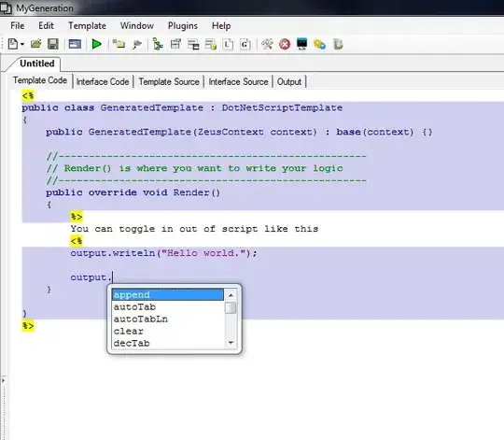The width and height of the screenshot is (504, 440).
Task: Open a file with folder icon
Action: (x=35, y=44)
